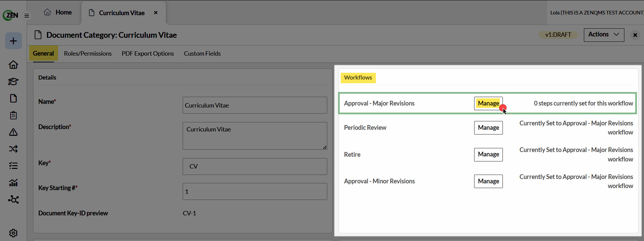
Task: Click Manage for Approval - Minor Revisions
Action: coord(488,181)
